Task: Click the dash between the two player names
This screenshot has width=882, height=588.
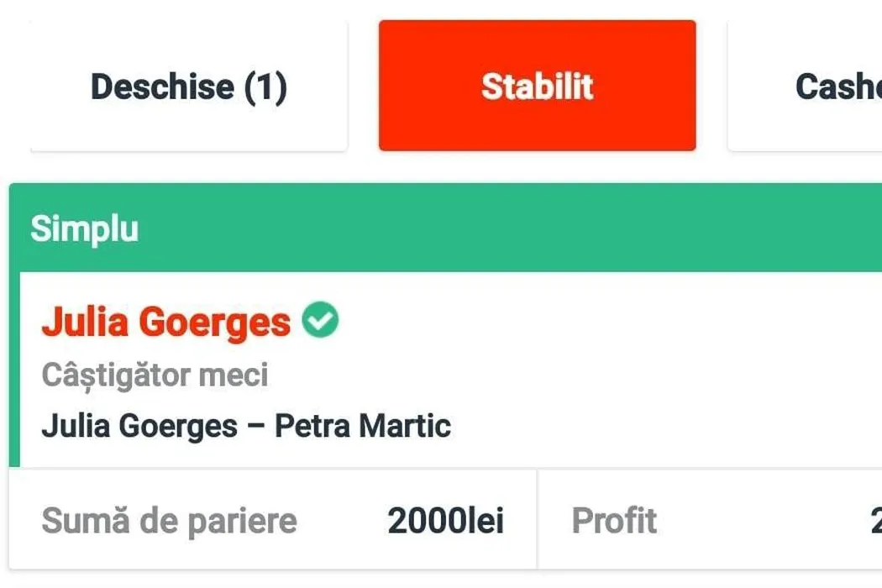Action: click(x=256, y=427)
